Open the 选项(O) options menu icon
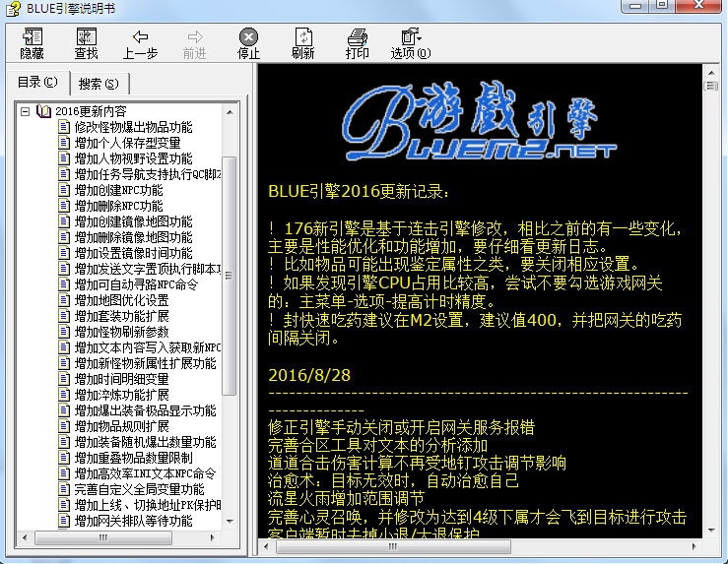The width and height of the screenshot is (728, 564). [412, 37]
